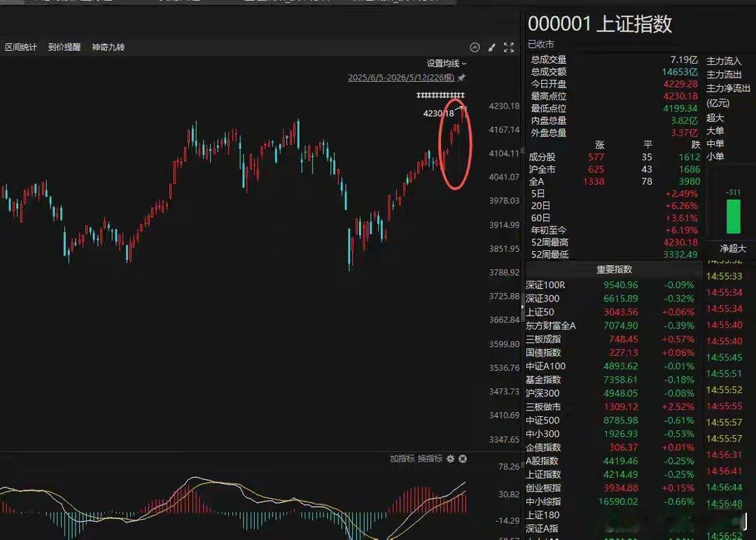Click the 20日 change +6.26%
This screenshot has width=756, height=540.
point(681,206)
